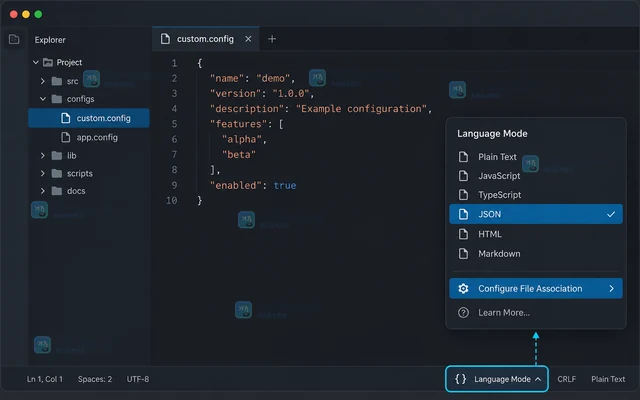Click the file icon beside Markdown

point(463,253)
